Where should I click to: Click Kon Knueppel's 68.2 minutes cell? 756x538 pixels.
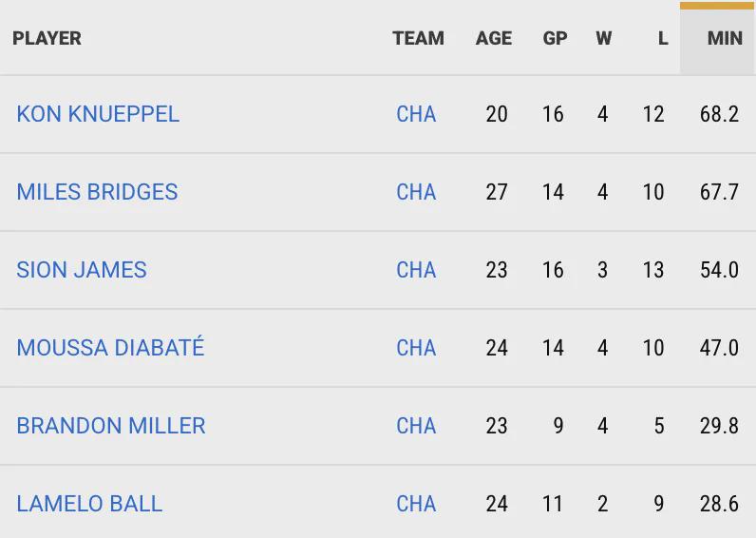click(x=719, y=114)
